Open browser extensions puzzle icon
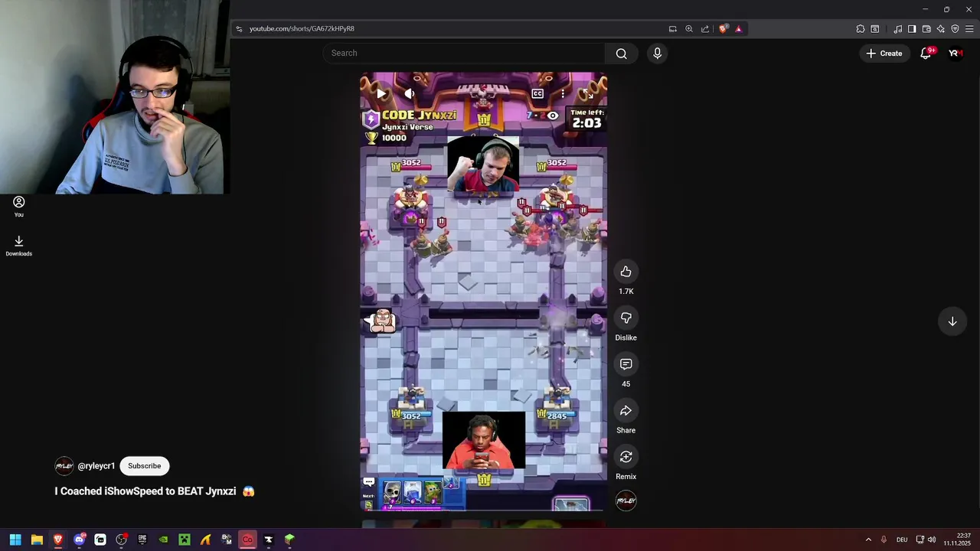The height and width of the screenshot is (551, 980). coord(861,28)
